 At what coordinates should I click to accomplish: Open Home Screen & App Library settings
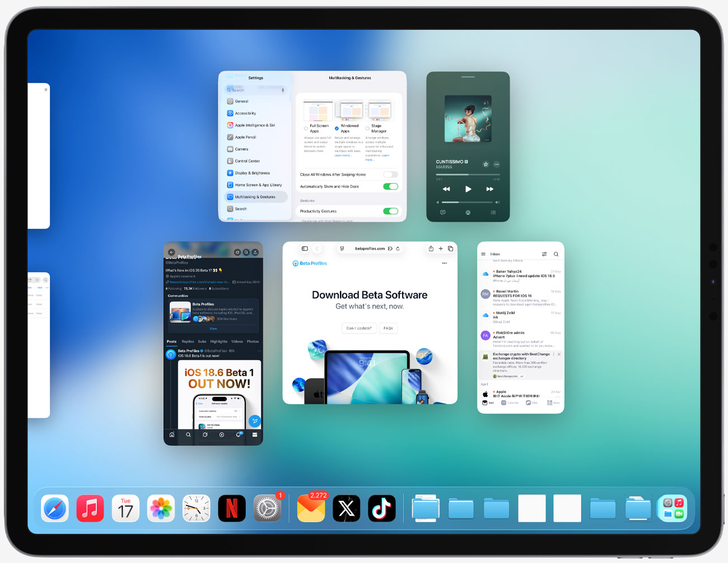[256, 185]
